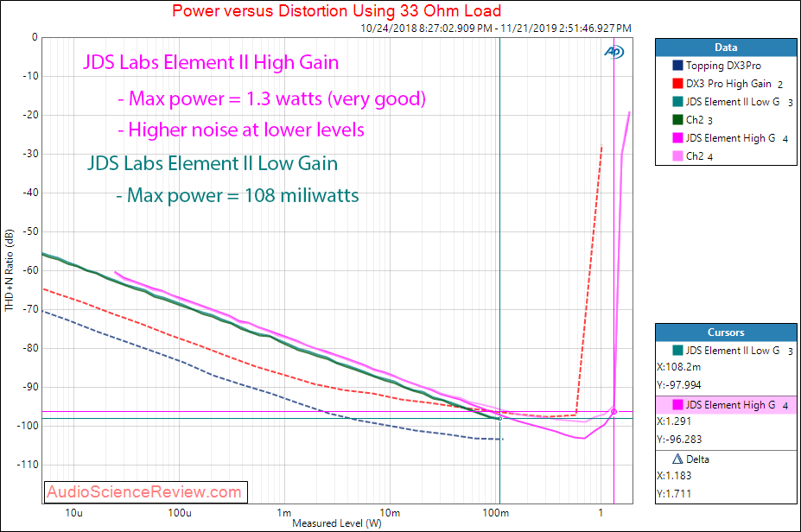The height and width of the screenshot is (532, 801).
Task: Click the Measured Level (W) axis label
Action: click(337, 523)
